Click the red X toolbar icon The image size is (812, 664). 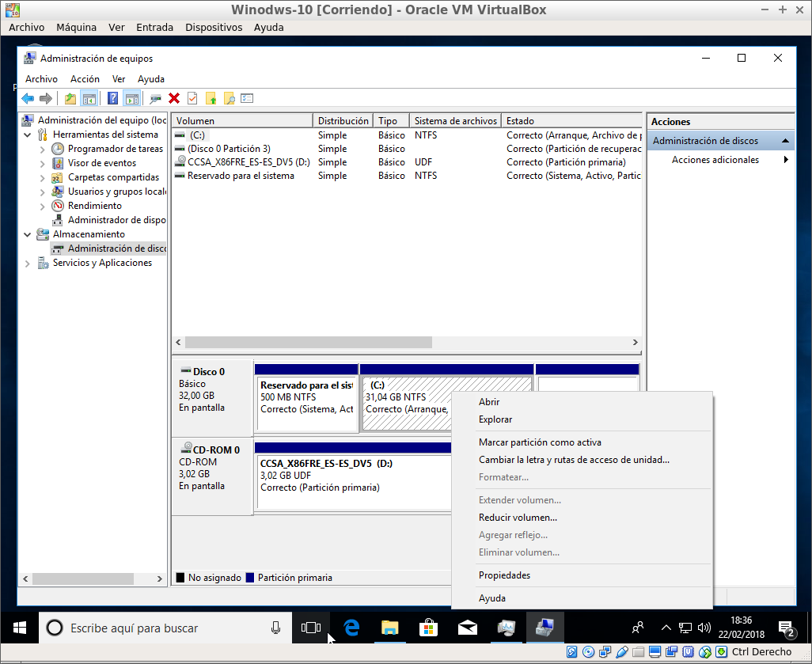pyautogui.click(x=173, y=97)
